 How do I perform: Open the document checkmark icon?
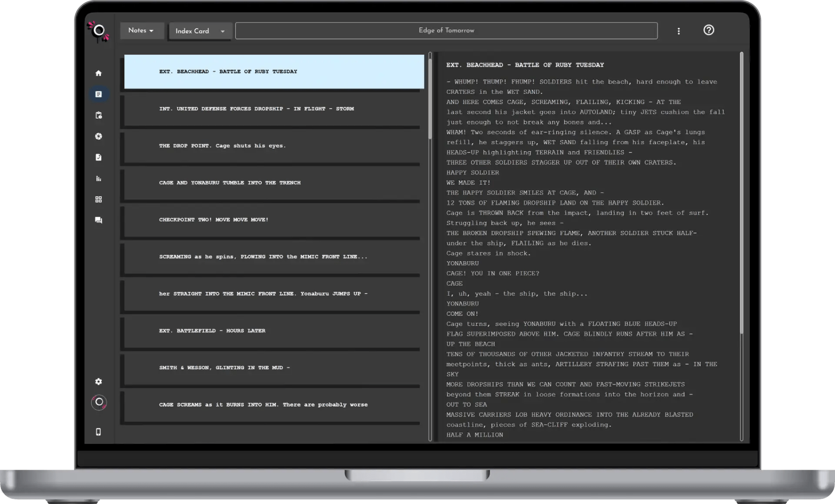(99, 157)
